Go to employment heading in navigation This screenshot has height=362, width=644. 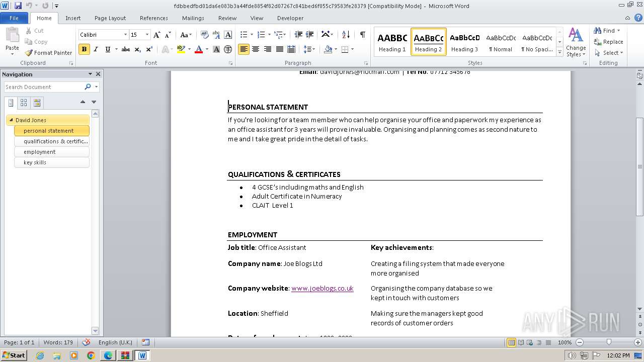tap(52, 152)
